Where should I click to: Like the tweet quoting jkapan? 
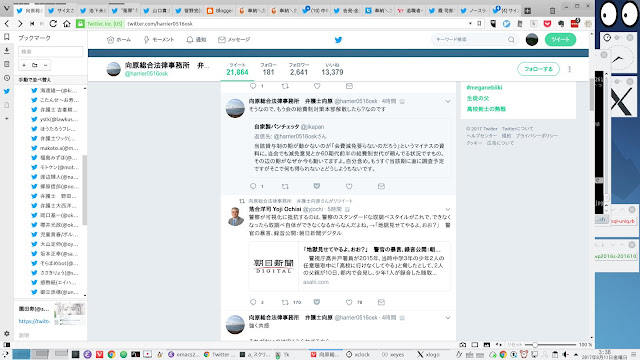[x=349, y=186]
